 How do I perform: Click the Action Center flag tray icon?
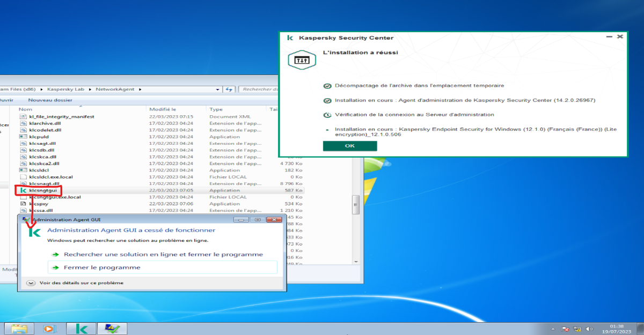pos(565,329)
